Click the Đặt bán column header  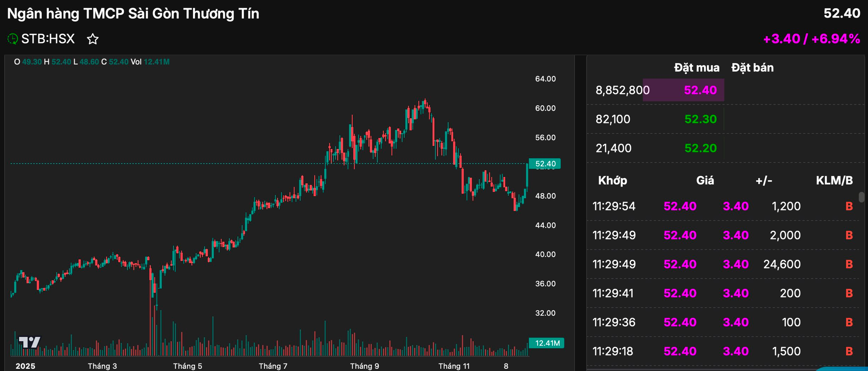(752, 67)
